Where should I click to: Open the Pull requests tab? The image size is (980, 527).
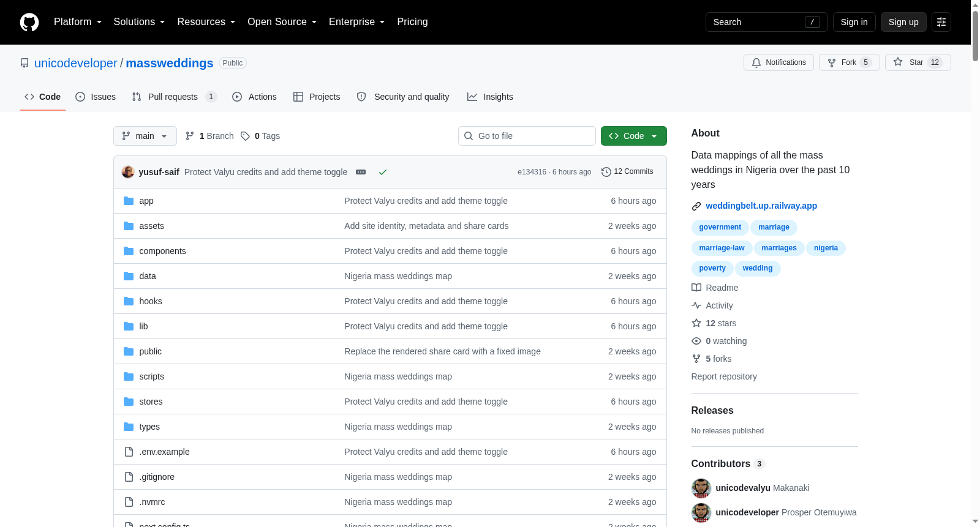click(x=174, y=97)
